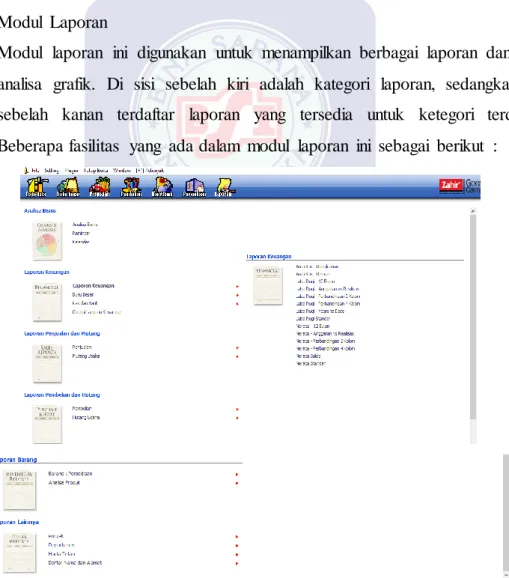This screenshot has width=509, height=578.
Task: Open the Laporan module icon
Action: coord(224,187)
